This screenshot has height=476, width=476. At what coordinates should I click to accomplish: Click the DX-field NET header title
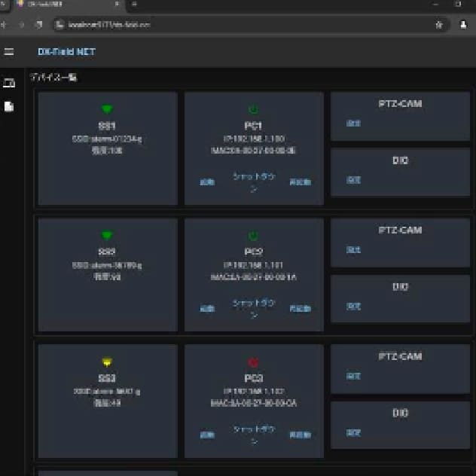click(x=66, y=52)
